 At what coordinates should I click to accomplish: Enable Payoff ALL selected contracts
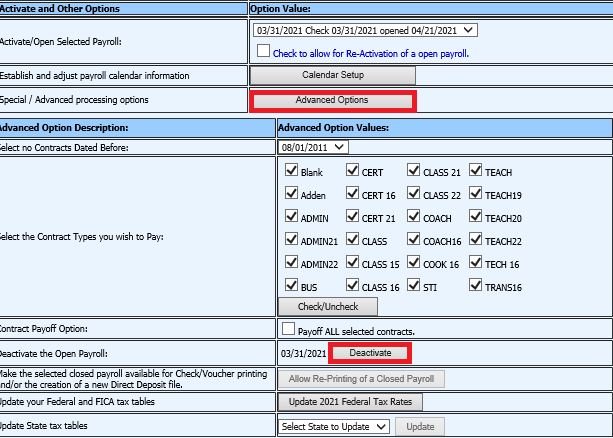click(x=289, y=329)
